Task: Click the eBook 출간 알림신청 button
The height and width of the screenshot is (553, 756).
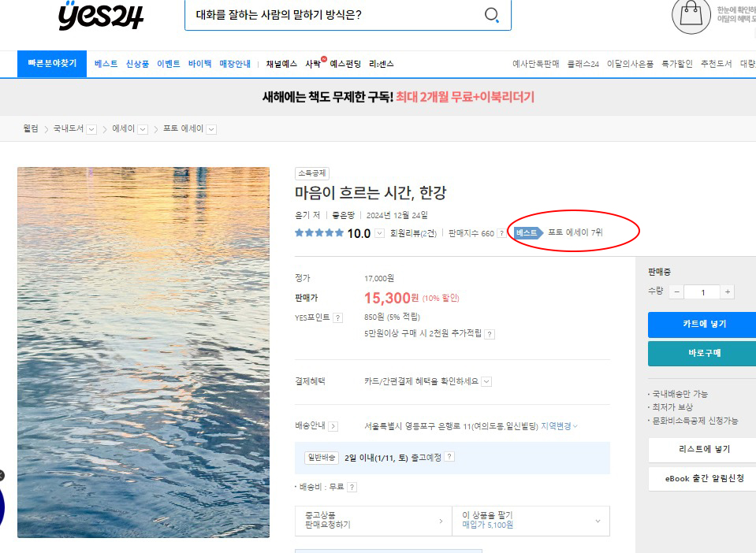Action: click(702, 479)
